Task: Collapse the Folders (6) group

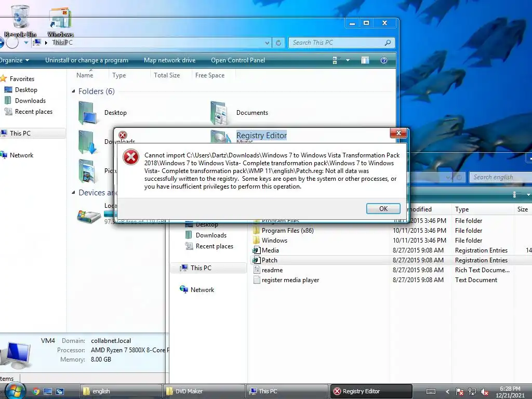Action: tap(73, 91)
